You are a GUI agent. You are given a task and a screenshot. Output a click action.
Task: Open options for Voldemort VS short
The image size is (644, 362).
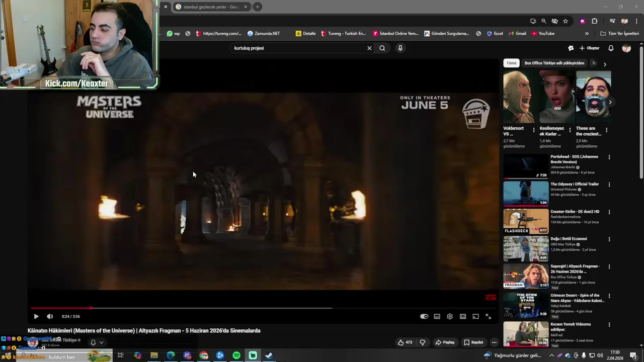pyautogui.click(x=534, y=130)
